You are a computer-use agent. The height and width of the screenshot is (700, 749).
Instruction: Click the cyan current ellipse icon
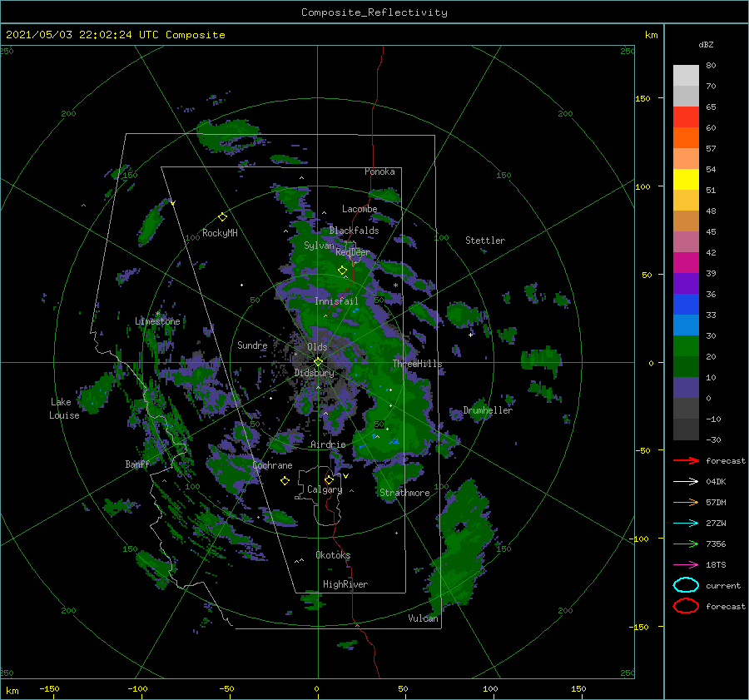(686, 585)
